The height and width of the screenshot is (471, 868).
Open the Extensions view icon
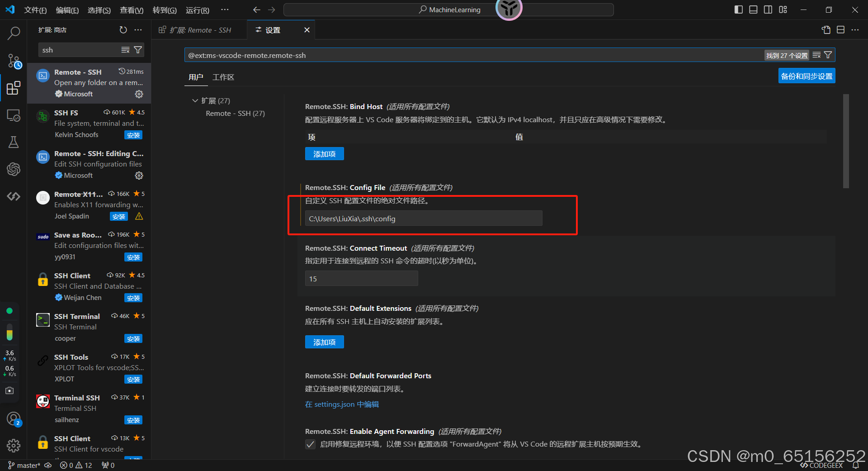tap(14, 88)
